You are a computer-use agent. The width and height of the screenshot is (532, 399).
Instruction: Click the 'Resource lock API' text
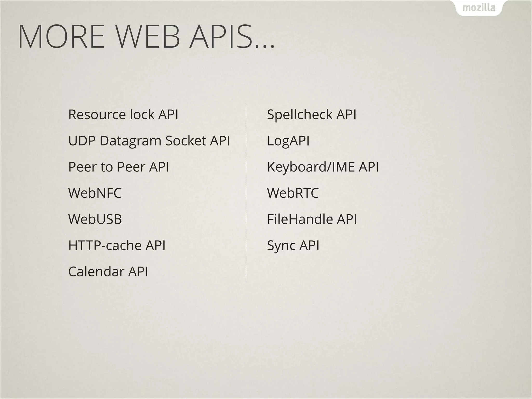[x=123, y=115]
